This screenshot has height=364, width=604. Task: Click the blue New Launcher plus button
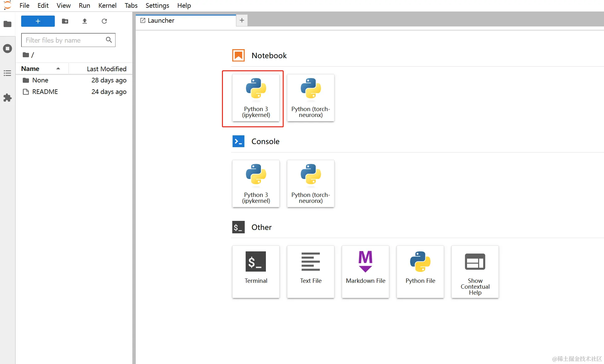click(x=38, y=21)
